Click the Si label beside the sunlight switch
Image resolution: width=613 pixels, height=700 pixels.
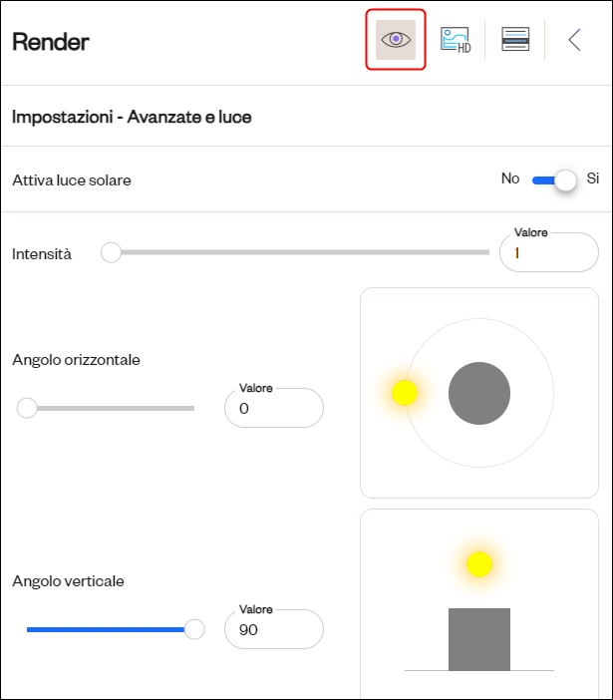coord(592,178)
